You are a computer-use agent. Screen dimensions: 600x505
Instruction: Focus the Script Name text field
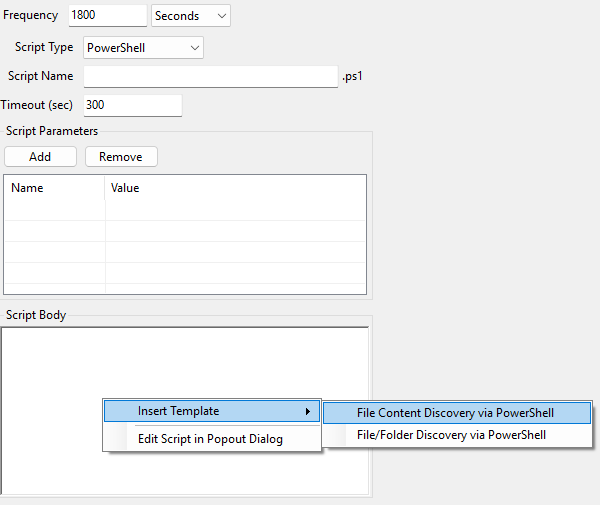[x=211, y=77]
